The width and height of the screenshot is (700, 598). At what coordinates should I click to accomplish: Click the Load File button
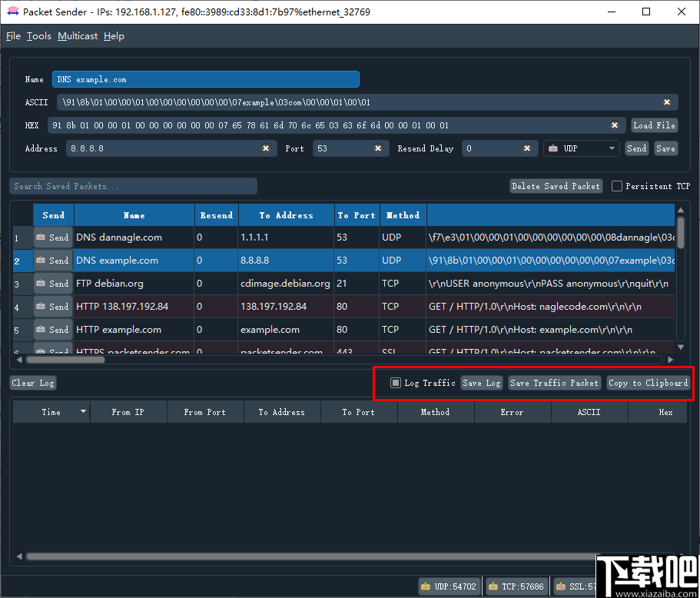654,125
